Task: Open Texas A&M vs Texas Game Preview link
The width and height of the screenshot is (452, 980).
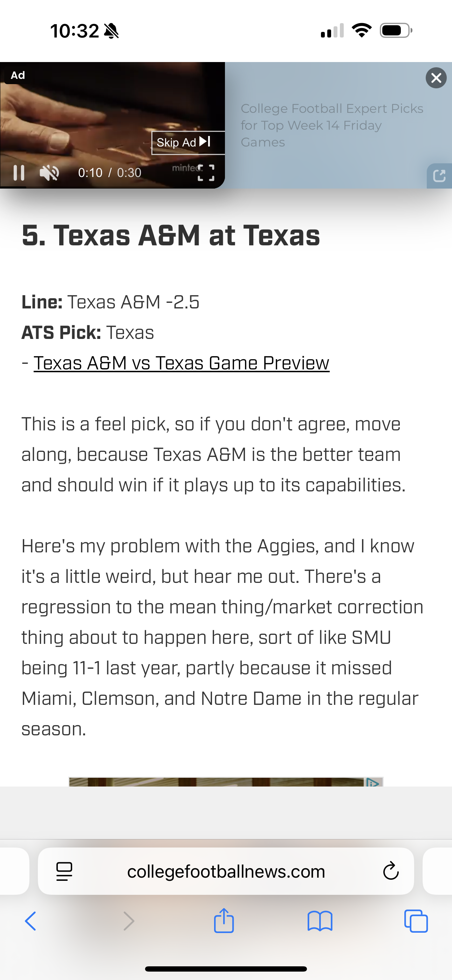Action: (x=182, y=363)
